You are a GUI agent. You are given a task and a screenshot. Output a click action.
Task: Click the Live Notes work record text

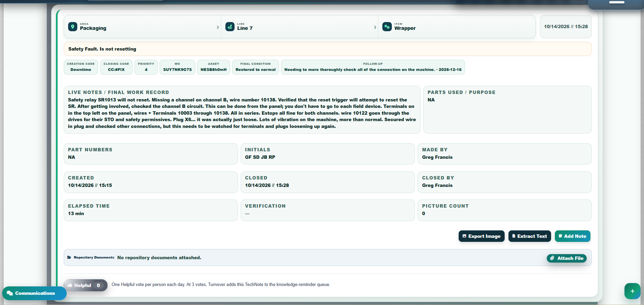click(242, 113)
